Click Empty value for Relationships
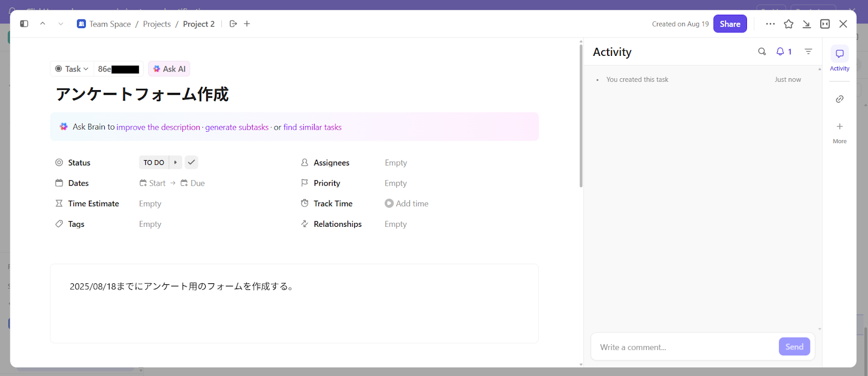 (396, 224)
